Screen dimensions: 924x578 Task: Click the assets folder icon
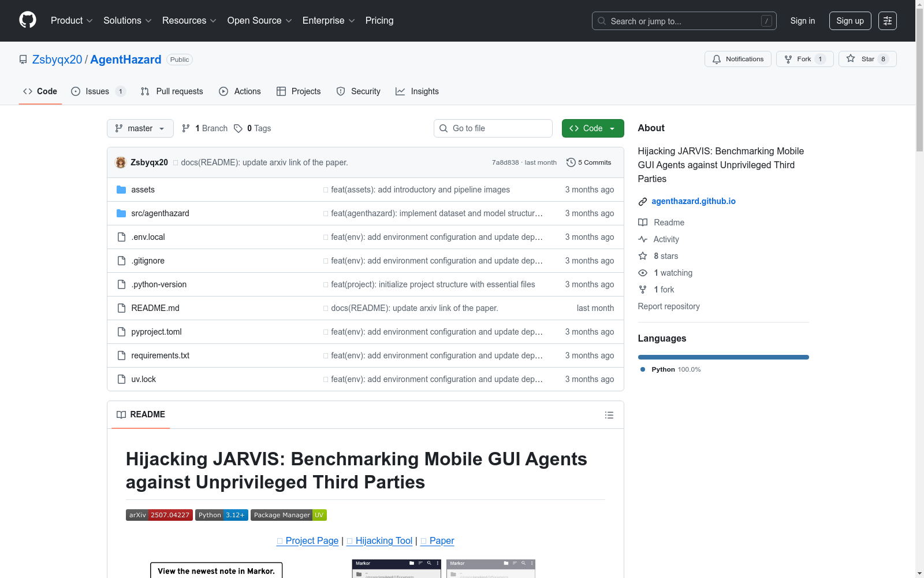(121, 190)
